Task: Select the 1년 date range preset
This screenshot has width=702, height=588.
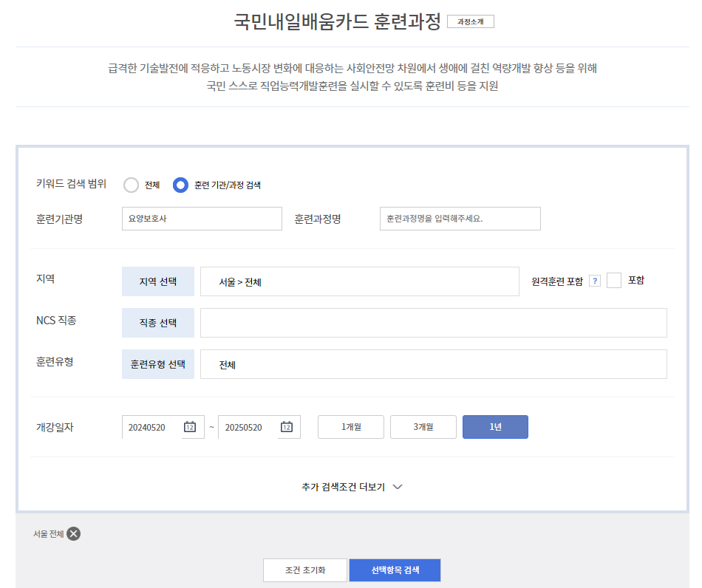Action: 495,426
